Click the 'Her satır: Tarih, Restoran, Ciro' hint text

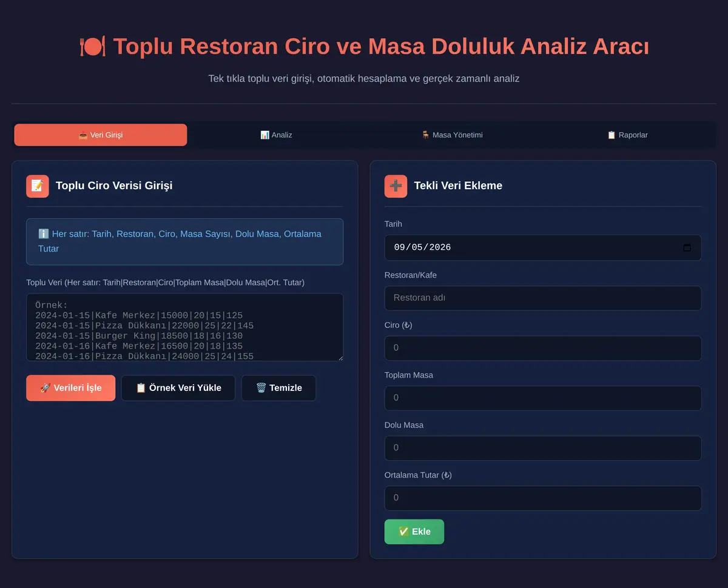point(180,241)
